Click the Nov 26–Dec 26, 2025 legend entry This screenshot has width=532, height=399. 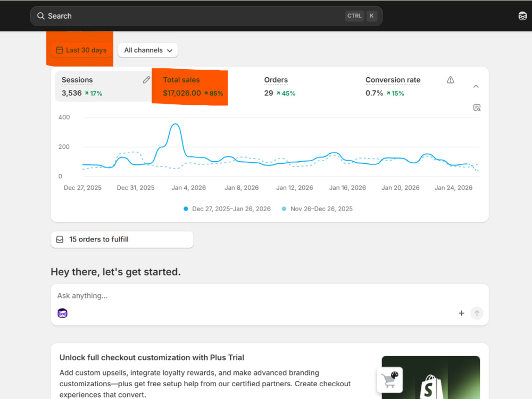pos(317,209)
